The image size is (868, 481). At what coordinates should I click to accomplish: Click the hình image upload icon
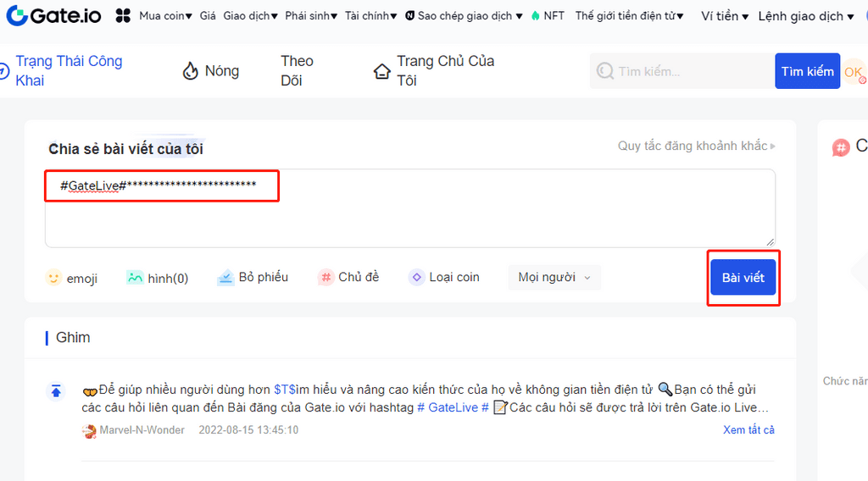point(135,278)
